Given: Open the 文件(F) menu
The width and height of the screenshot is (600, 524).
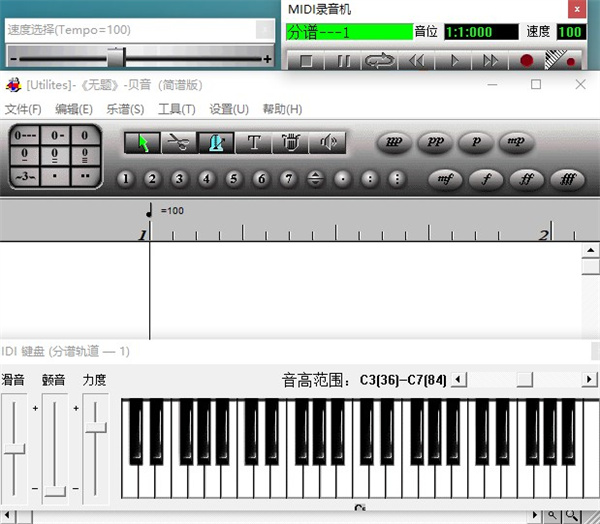Looking at the screenshot, I should point(23,109).
